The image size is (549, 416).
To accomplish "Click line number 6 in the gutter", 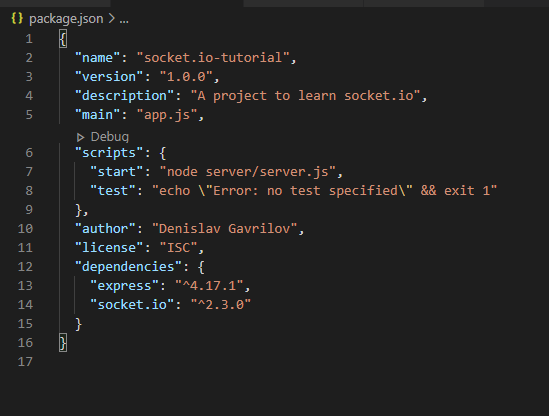I will click(29, 153).
